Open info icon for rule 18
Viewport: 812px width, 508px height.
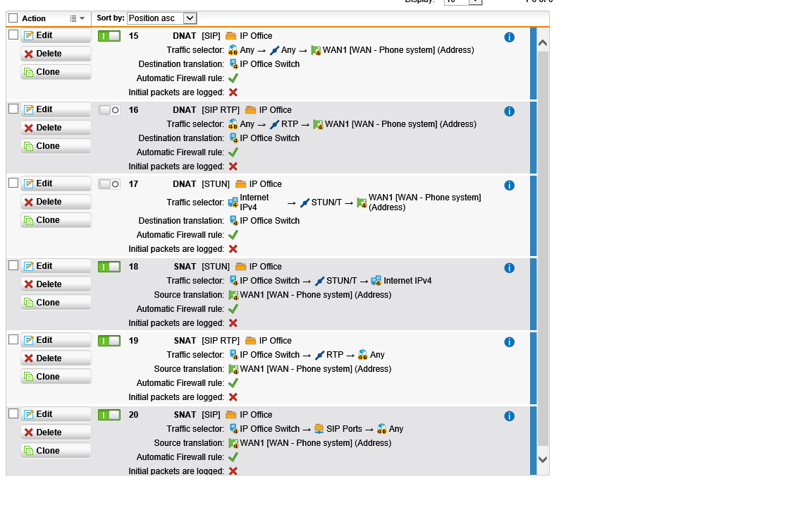pos(509,268)
